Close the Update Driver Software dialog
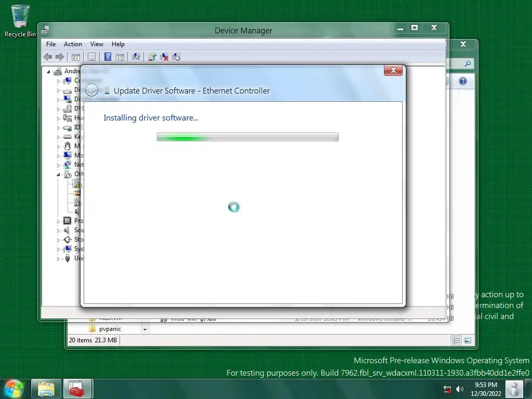Viewport: 532px width, 399px height. tap(393, 70)
